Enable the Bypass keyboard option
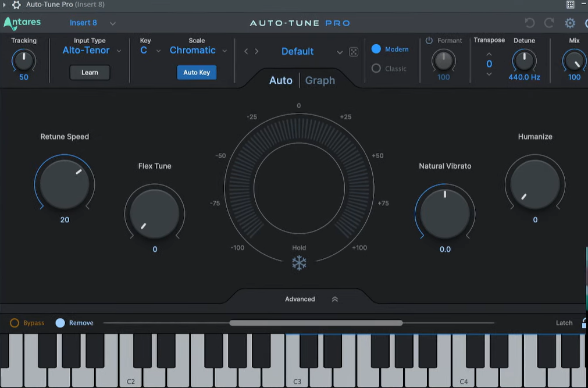The height and width of the screenshot is (388, 588). click(15, 323)
